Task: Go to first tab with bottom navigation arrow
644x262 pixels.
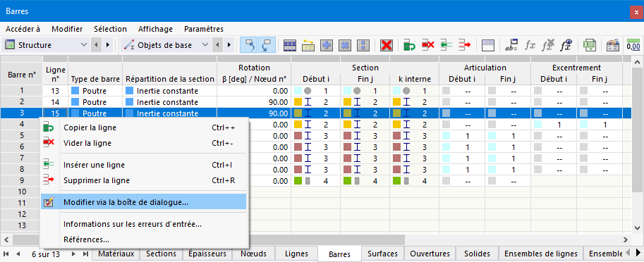Action: 6,254
